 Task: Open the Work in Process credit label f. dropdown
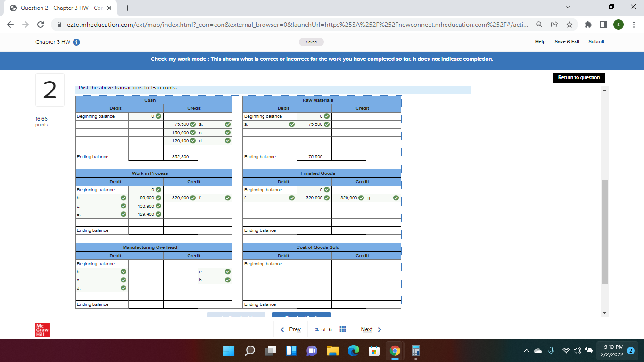pyautogui.click(x=215, y=198)
